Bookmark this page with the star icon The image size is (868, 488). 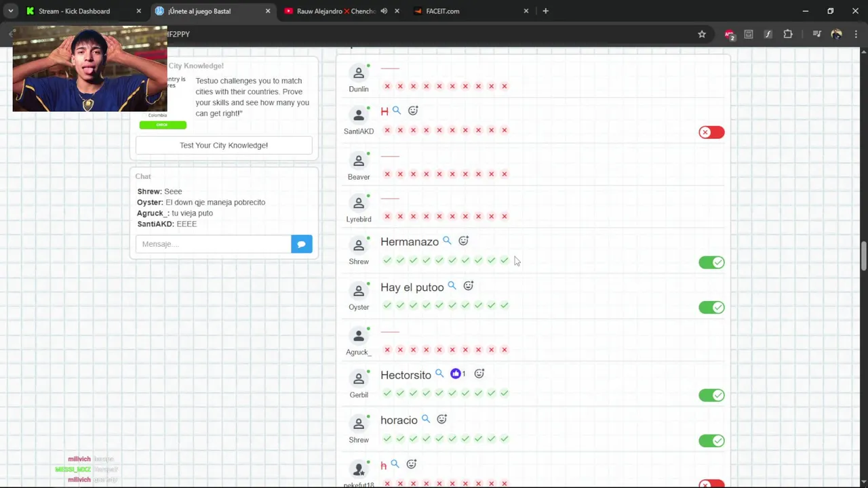point(702,34)
